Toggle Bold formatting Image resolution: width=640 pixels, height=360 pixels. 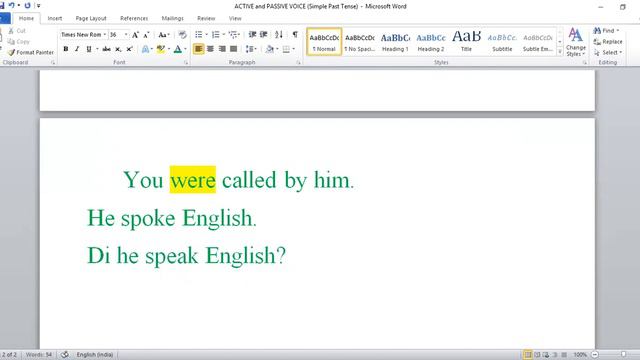66,49
